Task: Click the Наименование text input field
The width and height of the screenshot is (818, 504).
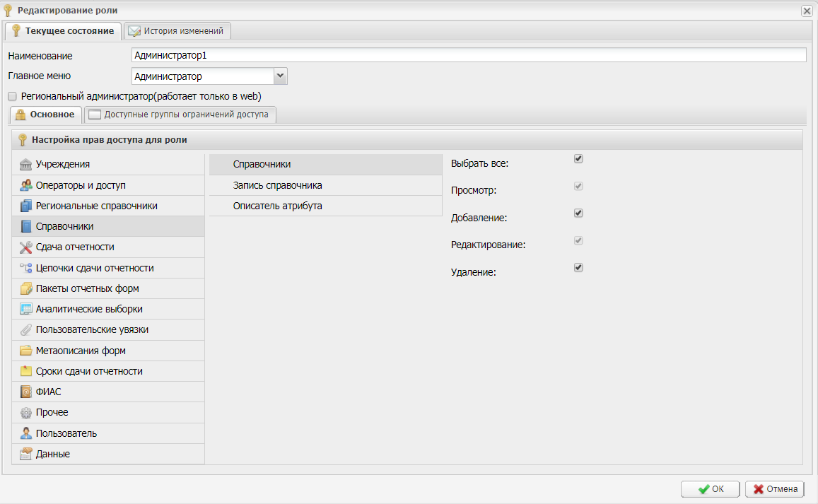Action: click(468, 55)
